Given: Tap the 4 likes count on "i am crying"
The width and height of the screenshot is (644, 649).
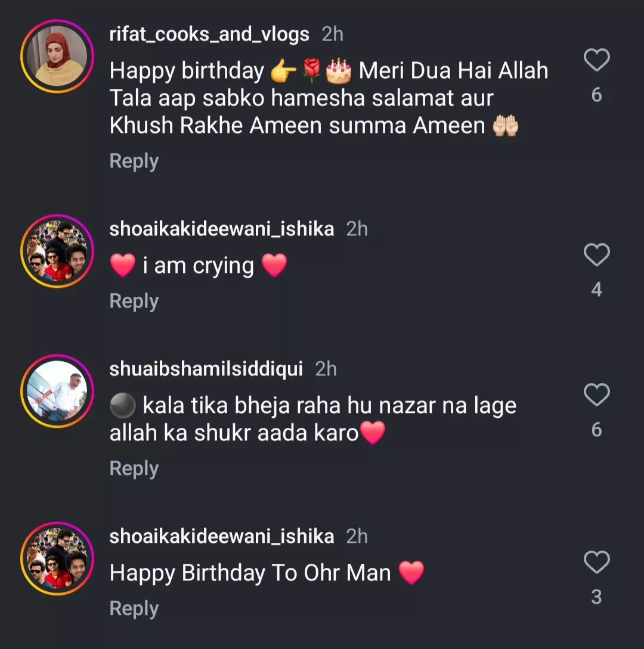Looking at the screenshot, I should [x=596, y=290].
